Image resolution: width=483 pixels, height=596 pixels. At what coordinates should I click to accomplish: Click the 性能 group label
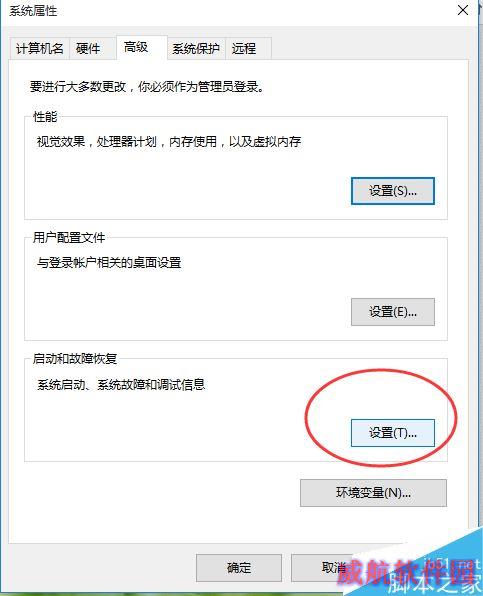tap(45, 117)
